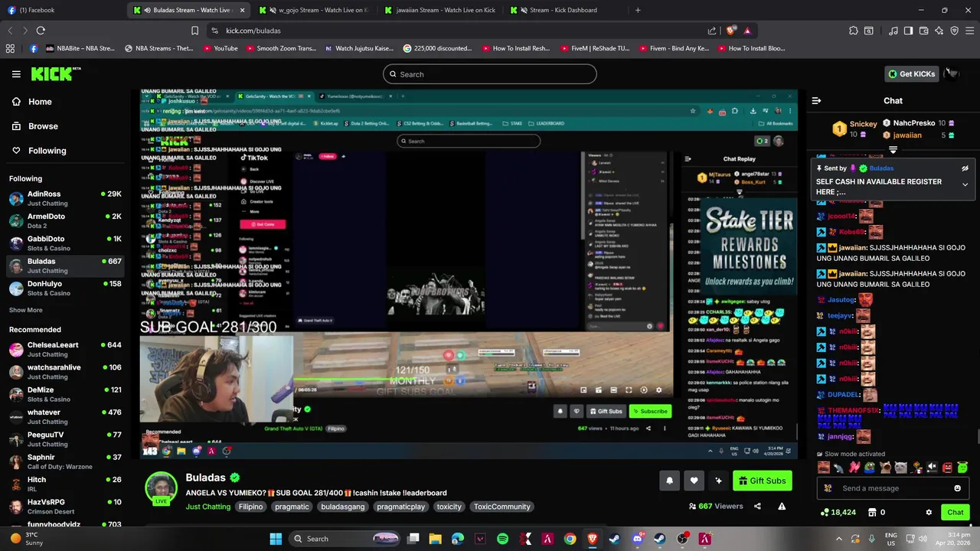Click the green Gift Subs button
Image resolution: width=980 pixels, height=551 pixels.
coord(762,481)
